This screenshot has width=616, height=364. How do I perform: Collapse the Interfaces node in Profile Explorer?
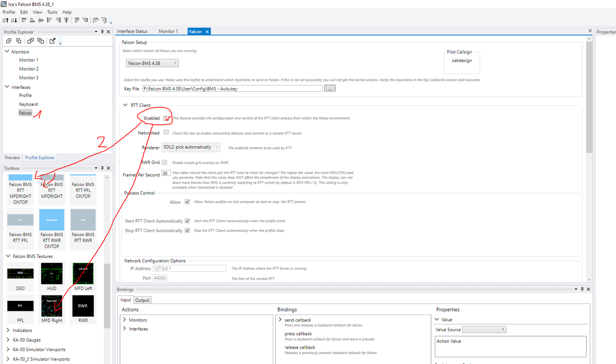[x=7, y=87]
